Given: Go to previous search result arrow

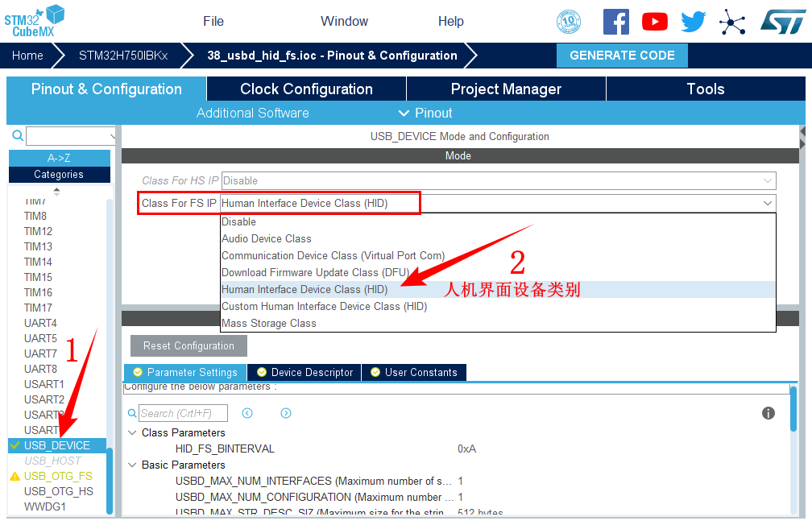Looking at the screenshot, I should [x=247, y=413].
